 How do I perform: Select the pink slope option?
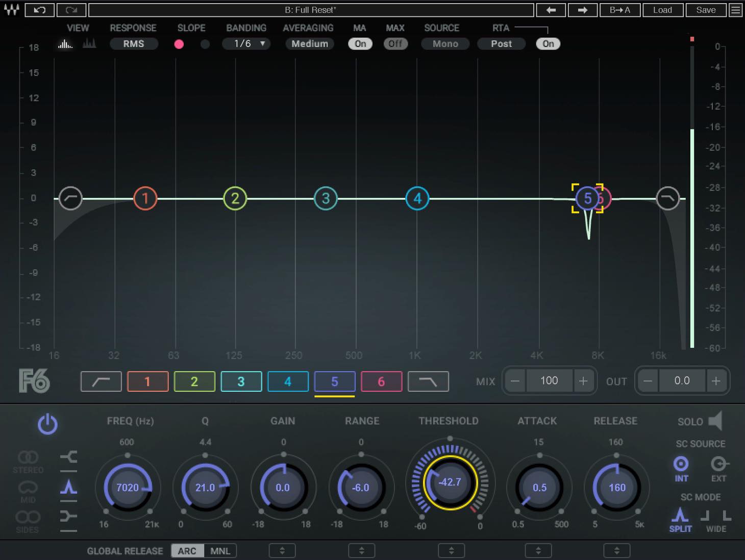point(179,44)
